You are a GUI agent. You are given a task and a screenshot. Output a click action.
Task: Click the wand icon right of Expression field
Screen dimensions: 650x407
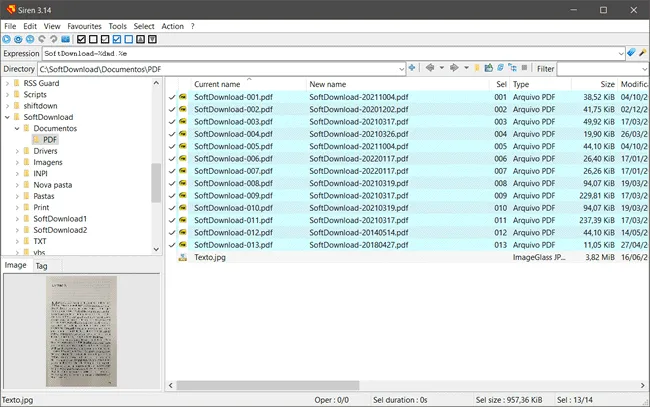643,53
